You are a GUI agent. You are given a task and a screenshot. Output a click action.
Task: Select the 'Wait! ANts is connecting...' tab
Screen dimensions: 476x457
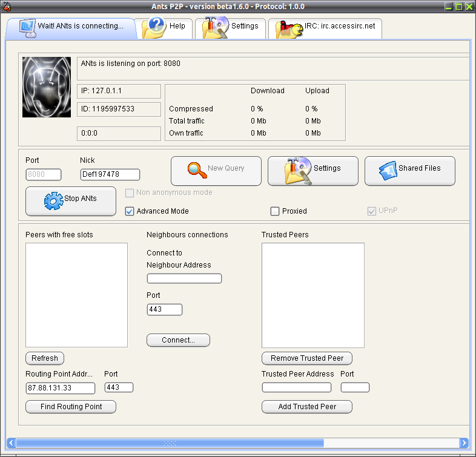point(71,28)
